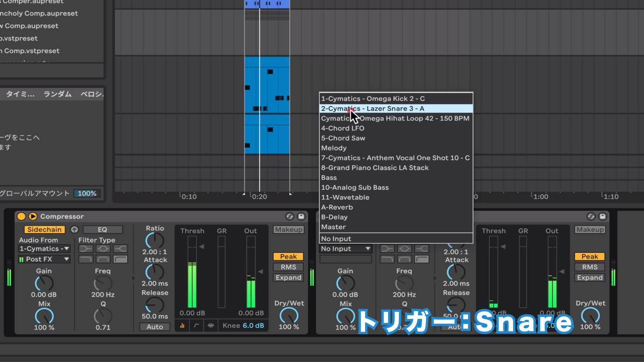Expand the No Input chooser with arrow

[x=345, y=248]
